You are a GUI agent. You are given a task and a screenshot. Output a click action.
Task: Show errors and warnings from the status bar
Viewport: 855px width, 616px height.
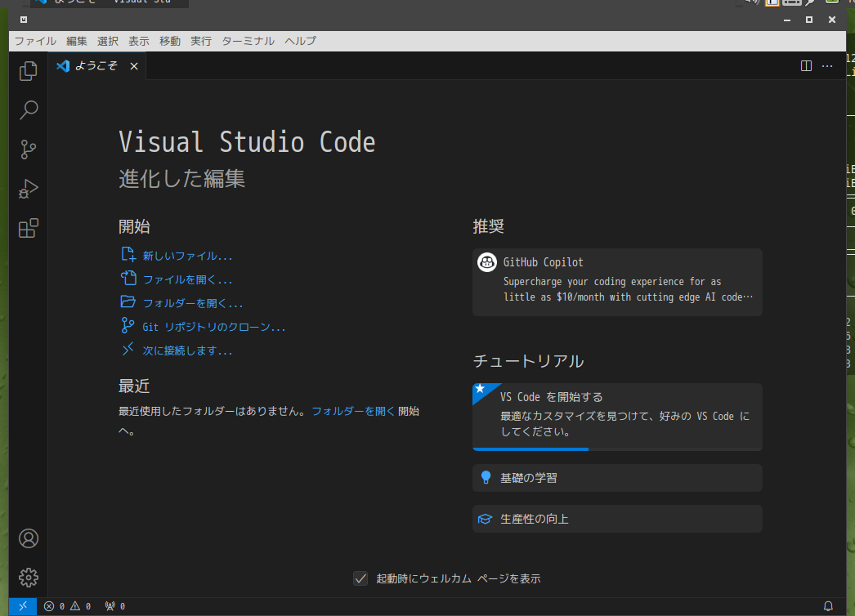[68, 606]
